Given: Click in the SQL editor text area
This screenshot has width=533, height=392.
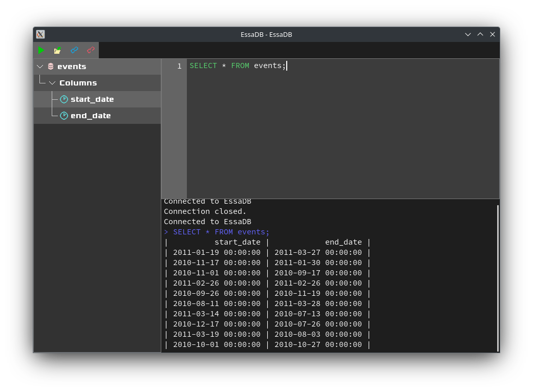Looking at the screenshot, I should pyautogui.click(x=343, y=128).
